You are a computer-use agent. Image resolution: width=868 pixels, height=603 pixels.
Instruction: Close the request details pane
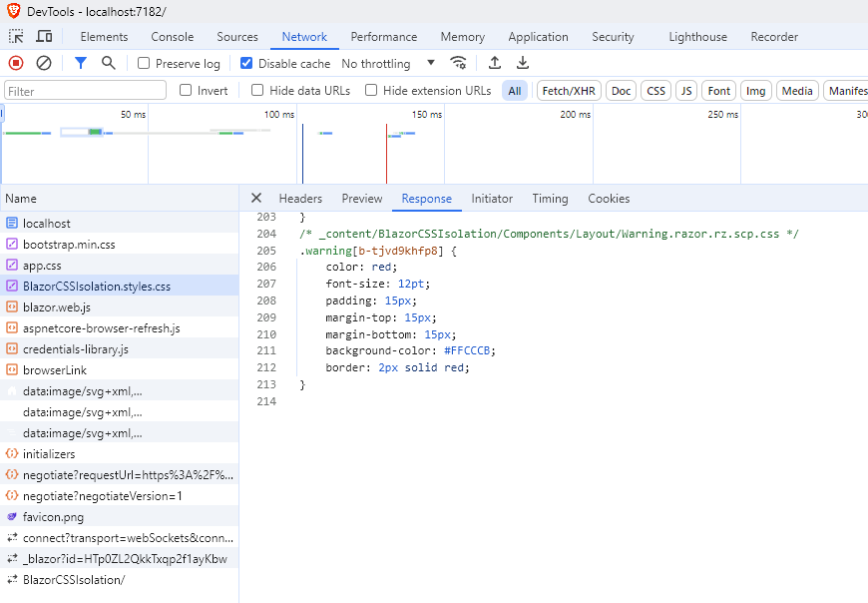point(255,199)
